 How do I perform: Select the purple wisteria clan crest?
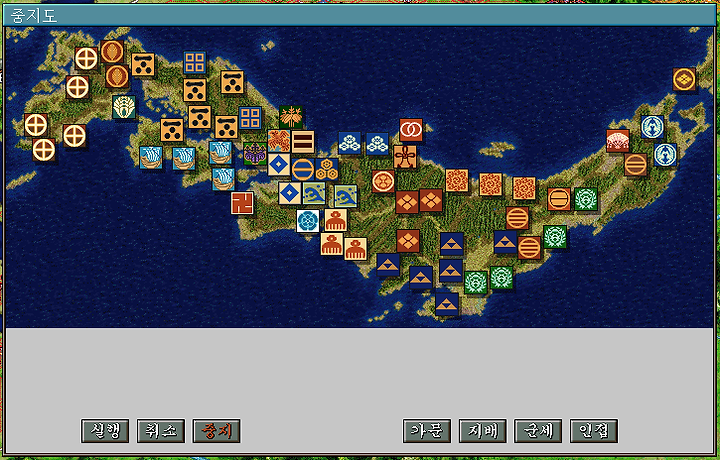[255, 153]
